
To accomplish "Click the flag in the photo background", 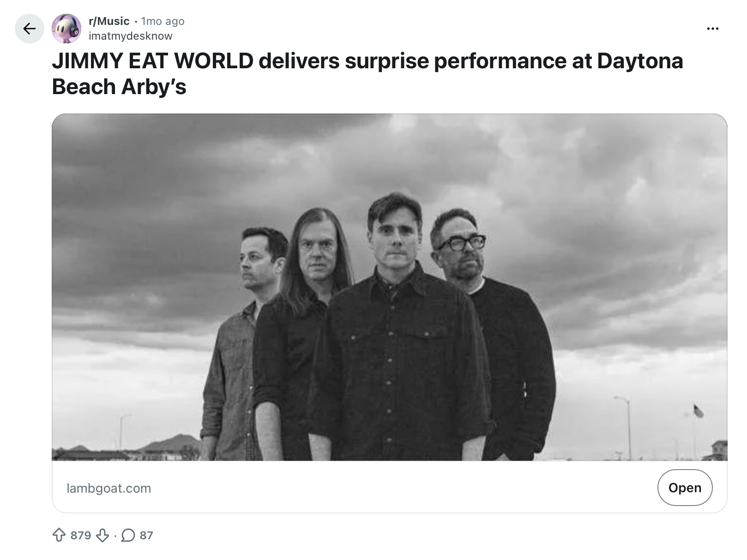I will tap(699, 410).
